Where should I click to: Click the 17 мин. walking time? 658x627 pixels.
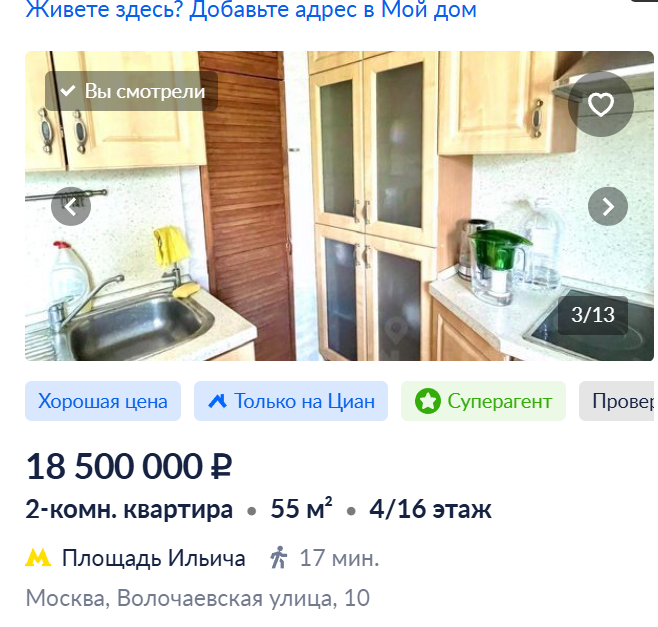click(x=339, y=558)
